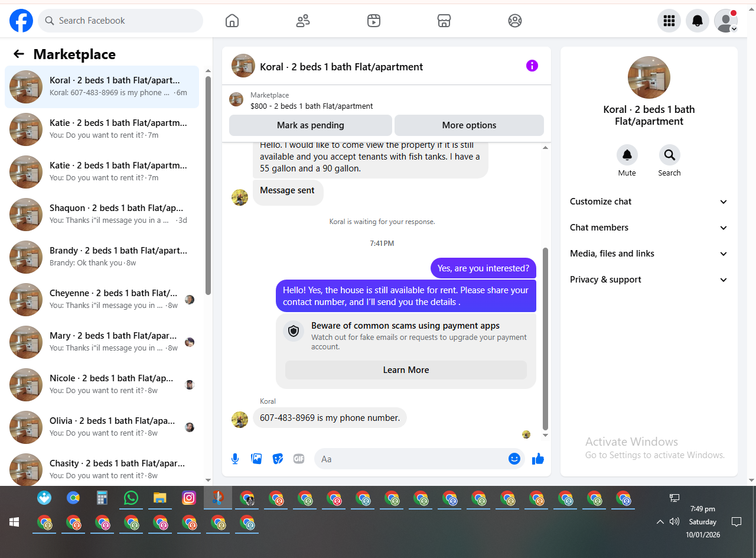
Task: Show hidden system tray icons
Action: click(660, 522)
